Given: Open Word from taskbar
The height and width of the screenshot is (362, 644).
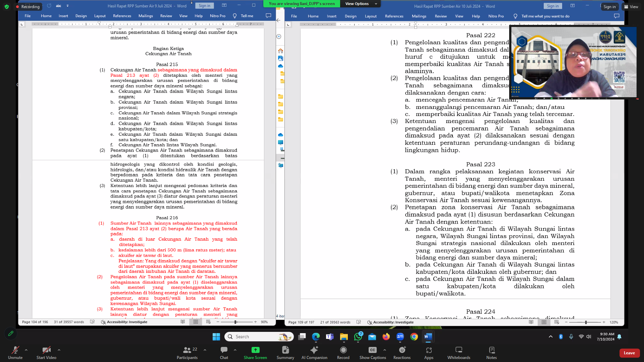Looking at the screenshot, I should click(428, 337).
